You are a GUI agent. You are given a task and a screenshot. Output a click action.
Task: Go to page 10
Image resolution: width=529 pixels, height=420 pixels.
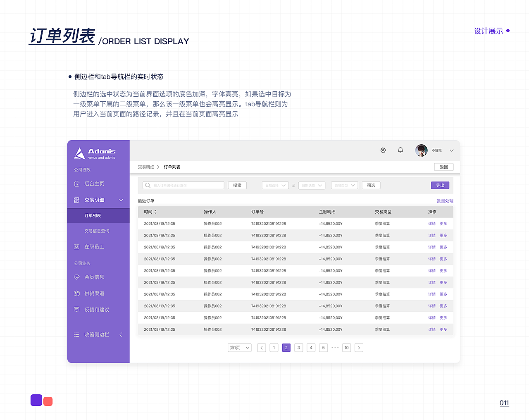tap(347, 348)
